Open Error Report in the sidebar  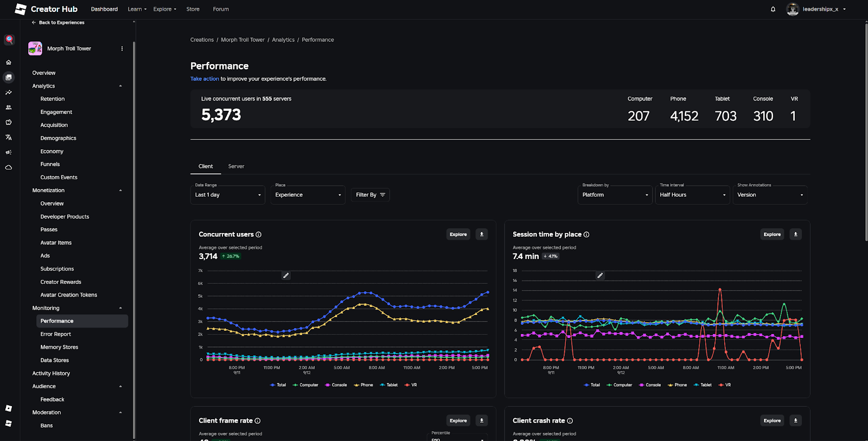point(55,334)
